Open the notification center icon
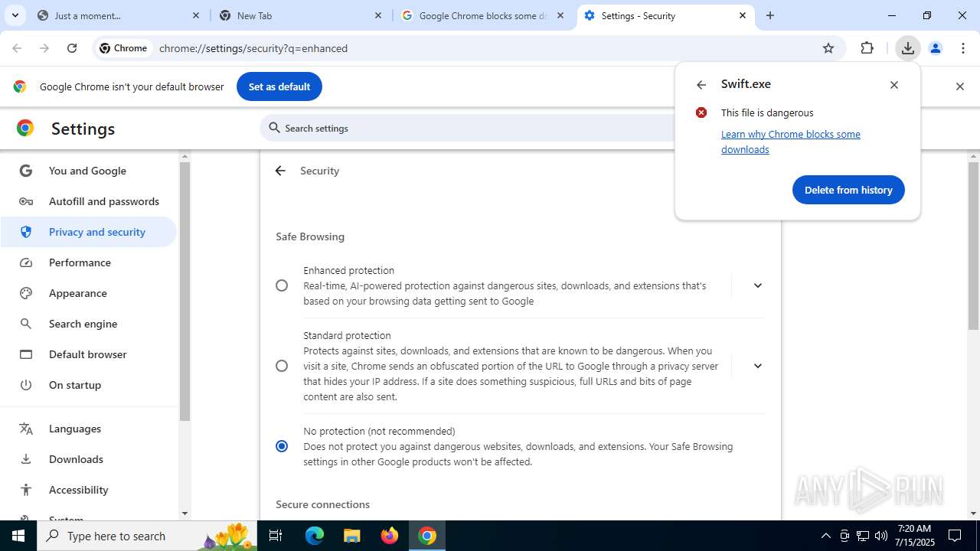The width and height of the screenshot is (980, 551). 955,536
